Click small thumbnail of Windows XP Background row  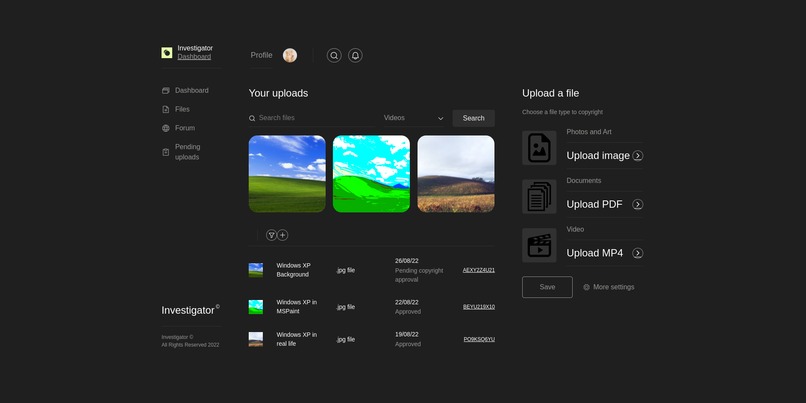pos(256,270)
